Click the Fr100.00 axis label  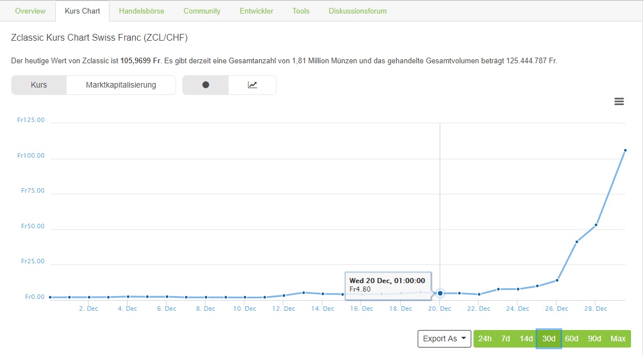[x=31, y=155]
